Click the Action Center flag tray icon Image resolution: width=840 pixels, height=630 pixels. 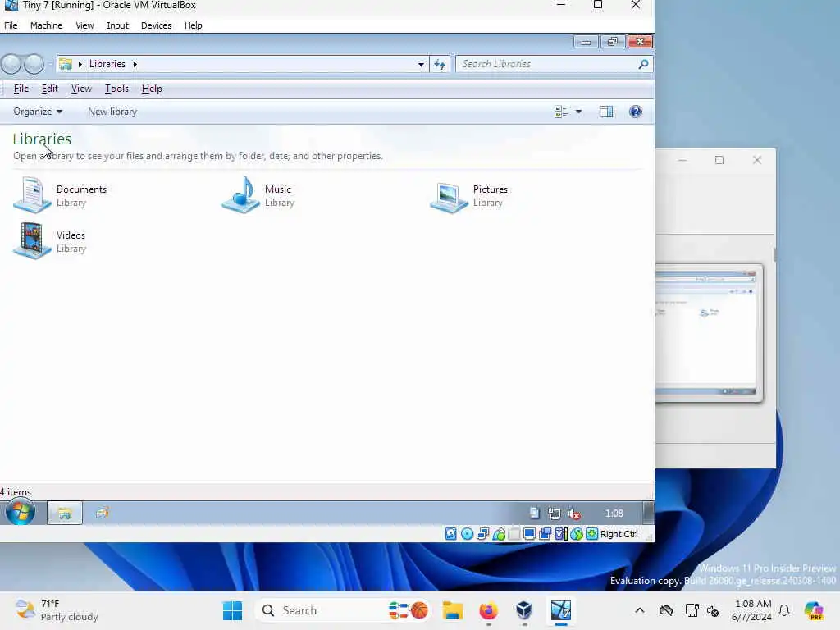[x=534, y=514]
